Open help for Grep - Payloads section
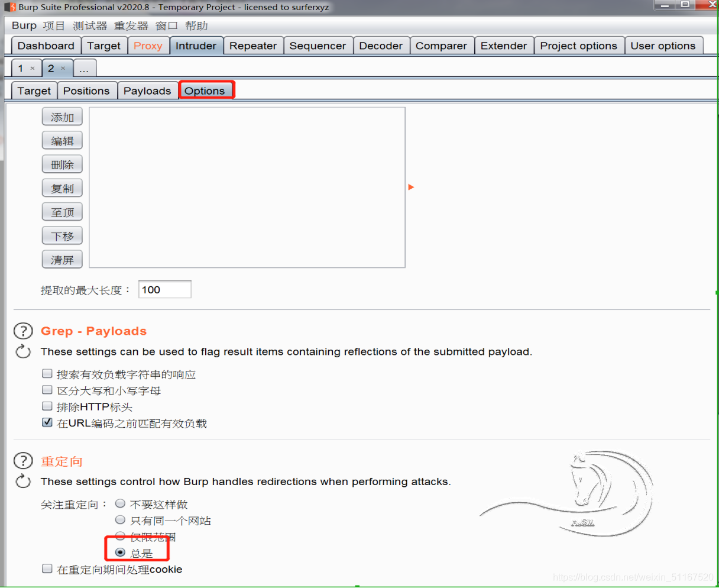Image resolution: width=719 pixels, height=588 pixels. 23,331
